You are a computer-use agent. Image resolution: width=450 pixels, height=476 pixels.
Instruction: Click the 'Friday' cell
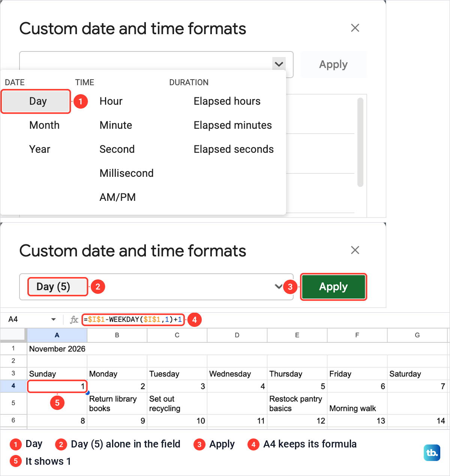pos(357,374)
